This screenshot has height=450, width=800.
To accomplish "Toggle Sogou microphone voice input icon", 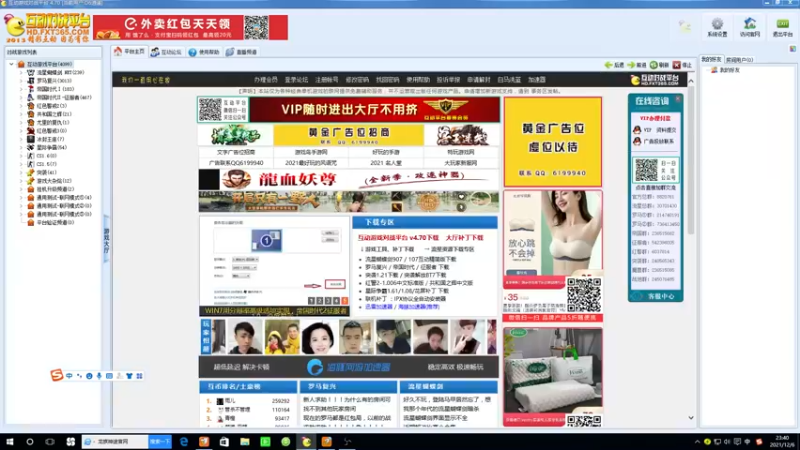I will [x=99, y=376].
